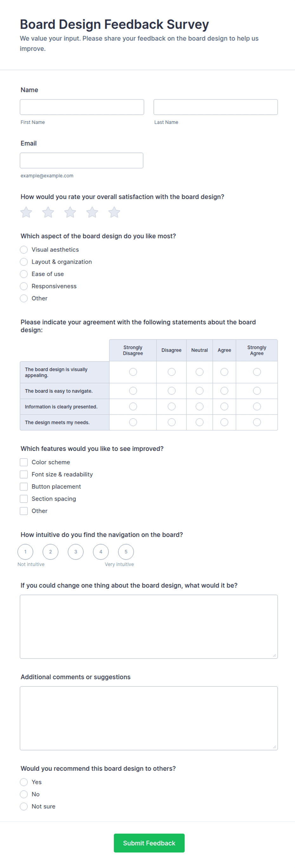Screen dimensions: 295x868
Task: Rate satisfaction with the first star
Action: tap(26, 212)
